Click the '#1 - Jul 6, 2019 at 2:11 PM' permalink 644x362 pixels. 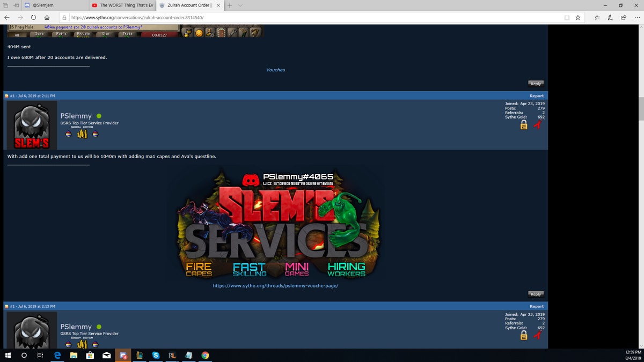[32, 96]
